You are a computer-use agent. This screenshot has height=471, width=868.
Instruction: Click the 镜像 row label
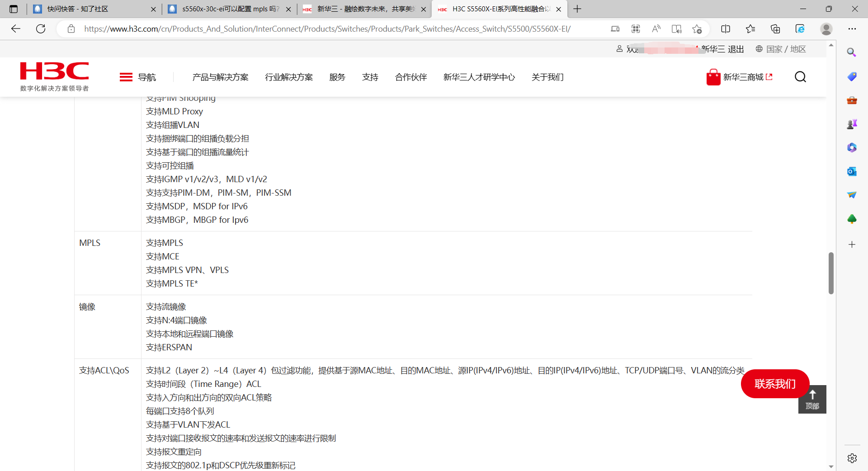87,307
